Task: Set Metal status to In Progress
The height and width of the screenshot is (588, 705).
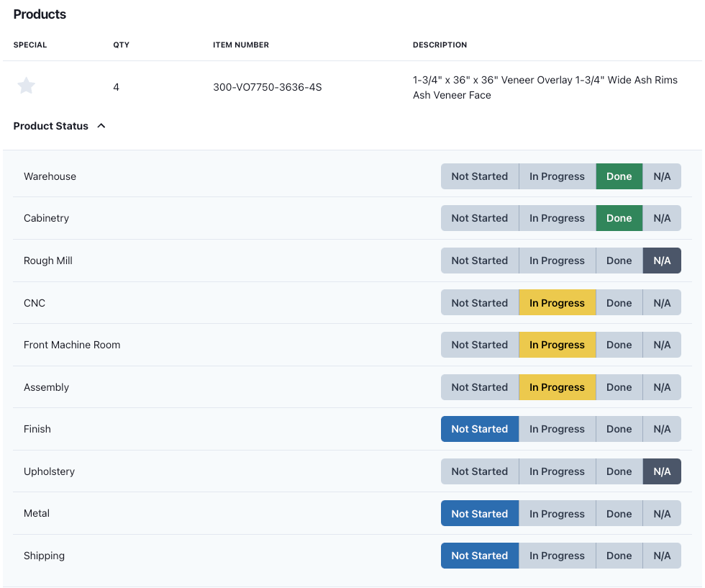Action: click(x=557, y=514)
